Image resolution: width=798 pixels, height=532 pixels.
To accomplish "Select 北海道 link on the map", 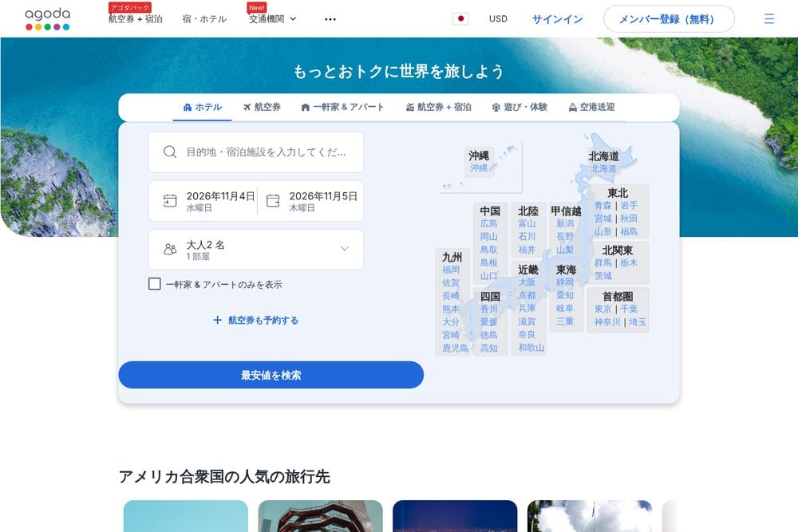I will coord(603,168).
